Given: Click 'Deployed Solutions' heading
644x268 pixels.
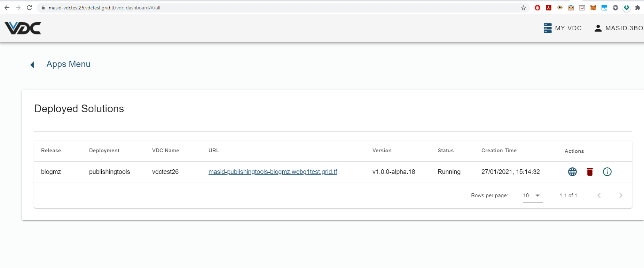Looking at the screenshot, I should (x=79, y=109).
